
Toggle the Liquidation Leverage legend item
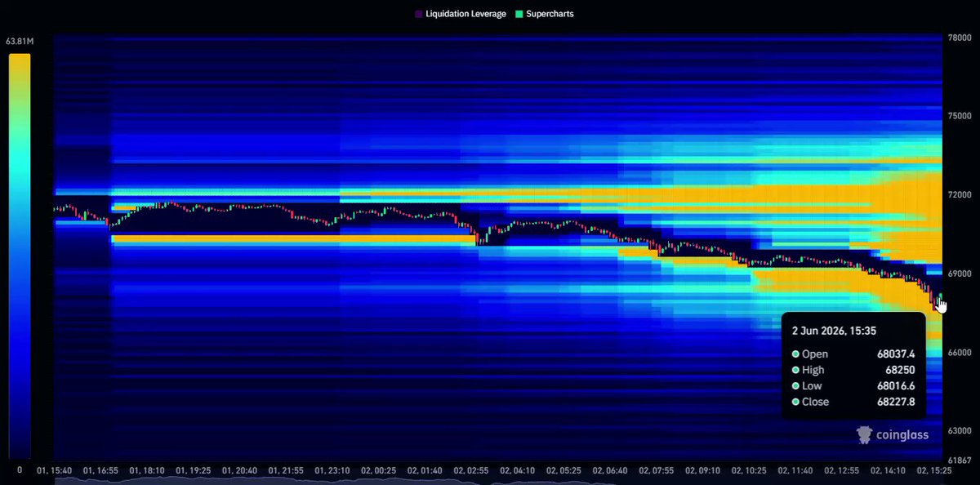coord(461,14)
